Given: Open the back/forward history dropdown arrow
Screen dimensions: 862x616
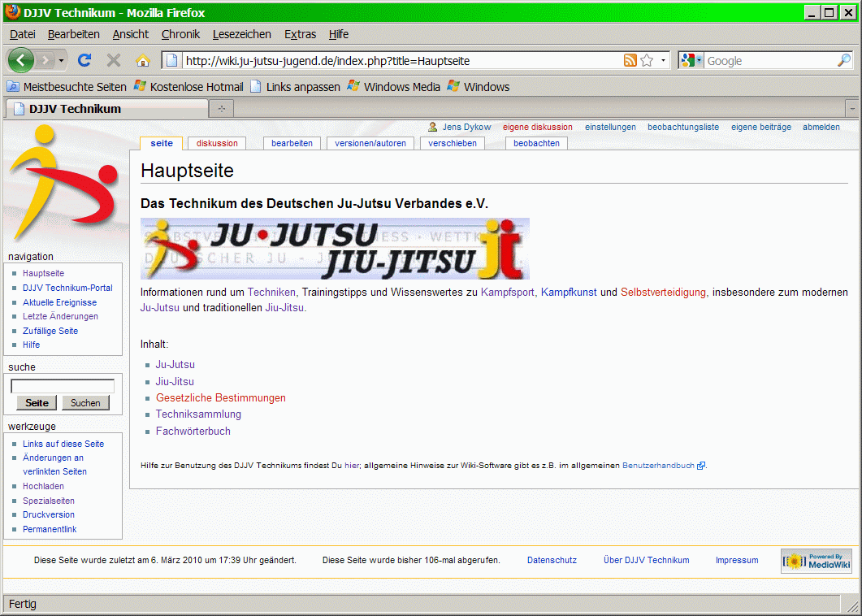Looking at the screenshot, I should [61, 60].
